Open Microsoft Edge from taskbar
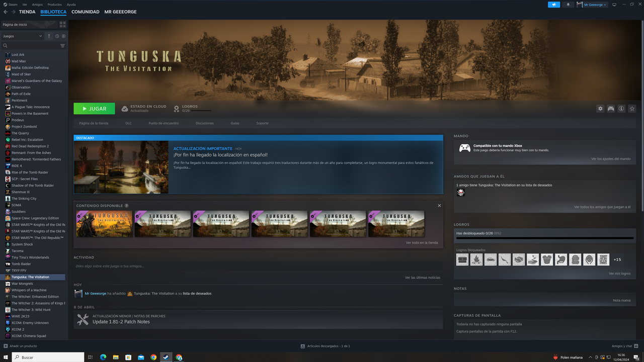This screenshot has width=644, height=362. click(x=103, y=357)
